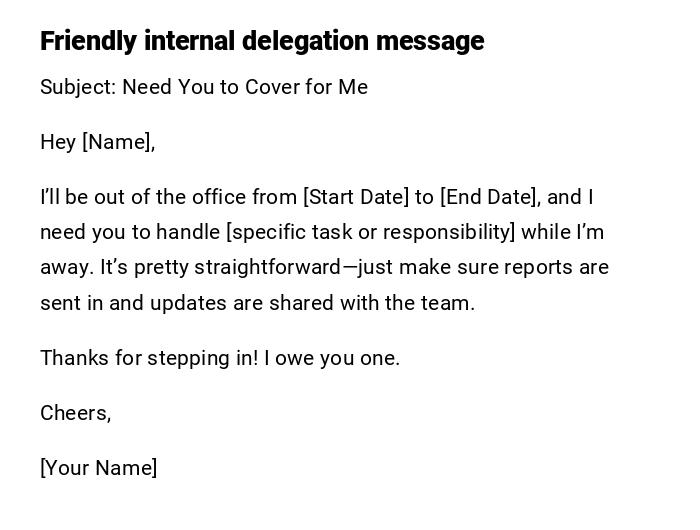Click the word 'straightforward' in the paragraph
This screenshot has height=530, width=700.
[x=267, y=268]
